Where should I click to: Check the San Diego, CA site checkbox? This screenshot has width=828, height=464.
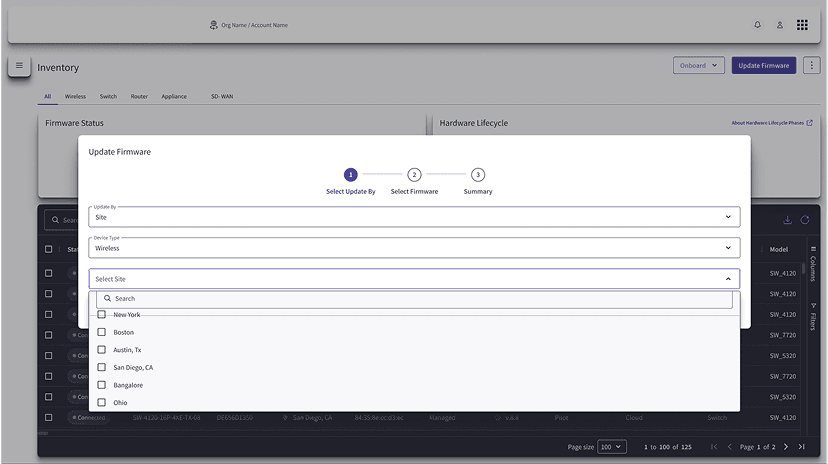point(101,367)
